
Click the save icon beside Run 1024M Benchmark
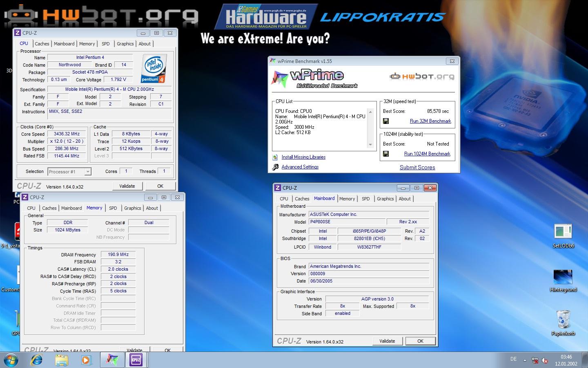click(386, 154)
